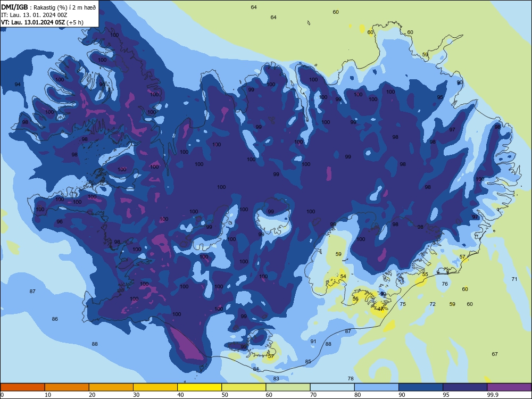Click the 'VT: Lau. 13.01.2024 05Z (+5 h)' line

point(42,22)
